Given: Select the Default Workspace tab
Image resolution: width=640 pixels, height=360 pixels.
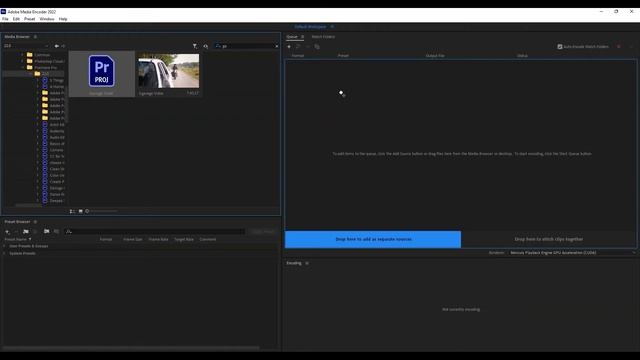Looking at the screenshot, I should [310, 27].
